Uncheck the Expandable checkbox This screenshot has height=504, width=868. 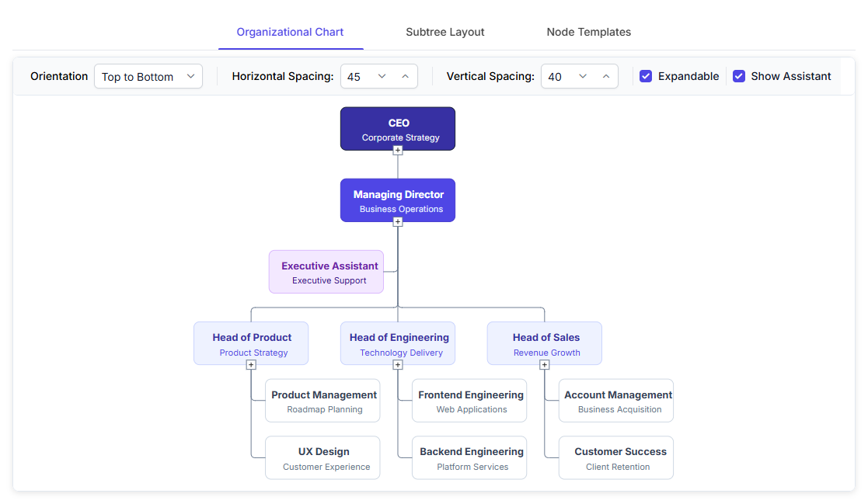(x=646, y=76)
